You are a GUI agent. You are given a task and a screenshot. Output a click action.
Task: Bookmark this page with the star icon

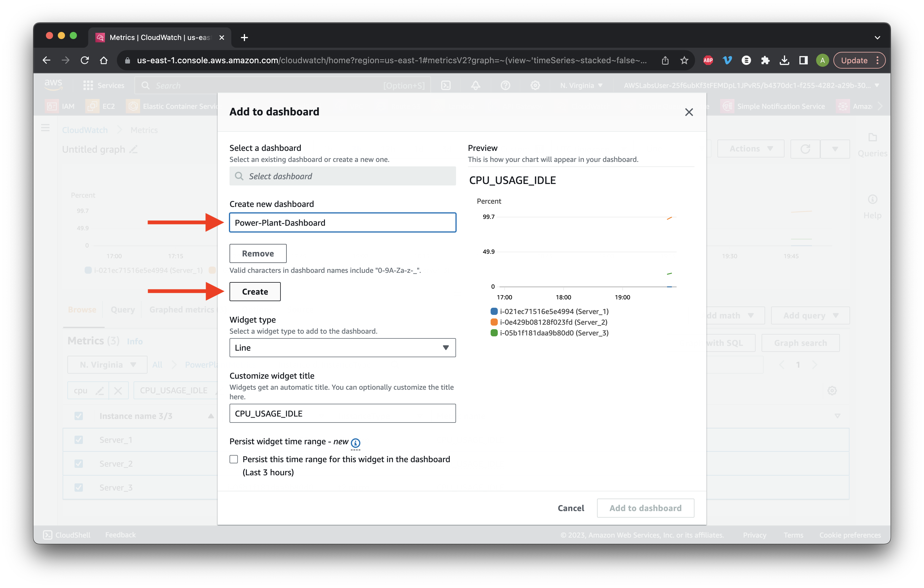(684, 60)
